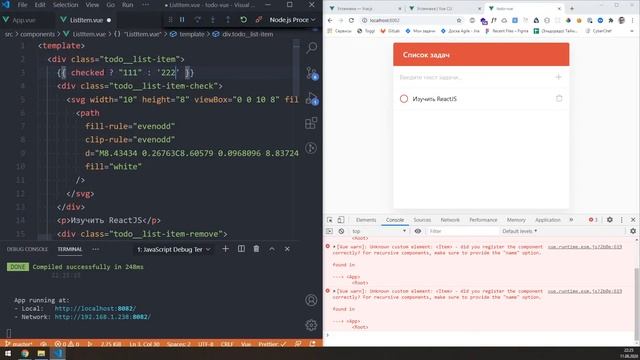
Task: Open the Edit menu
Action: [x=40, y=5]
